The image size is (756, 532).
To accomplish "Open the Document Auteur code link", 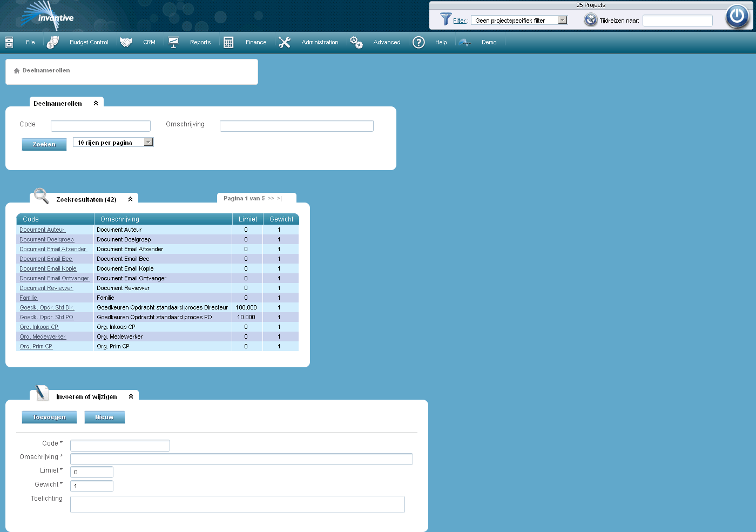I will [42, 230].
